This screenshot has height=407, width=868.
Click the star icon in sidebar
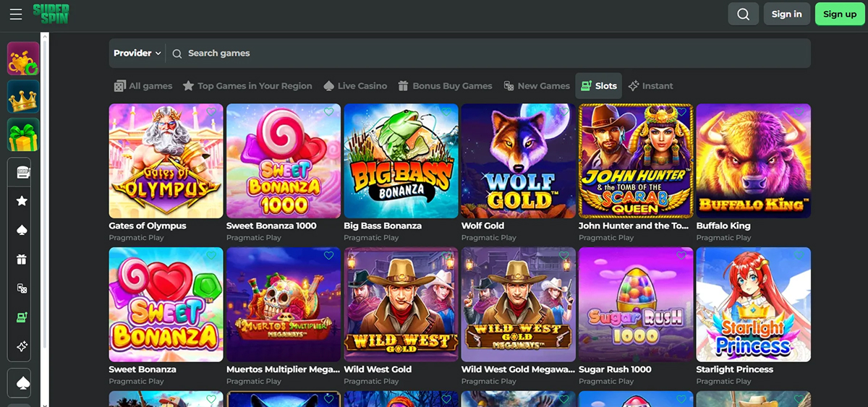point(22,201)
